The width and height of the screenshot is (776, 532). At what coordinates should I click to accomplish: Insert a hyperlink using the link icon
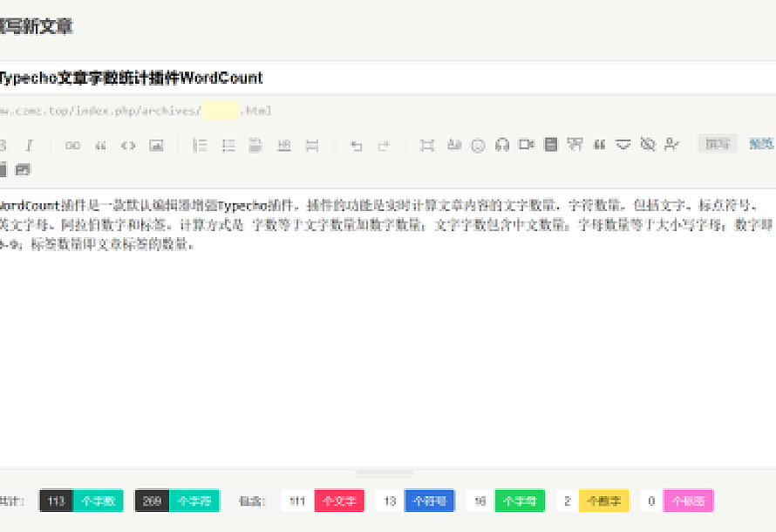(72, 146)
